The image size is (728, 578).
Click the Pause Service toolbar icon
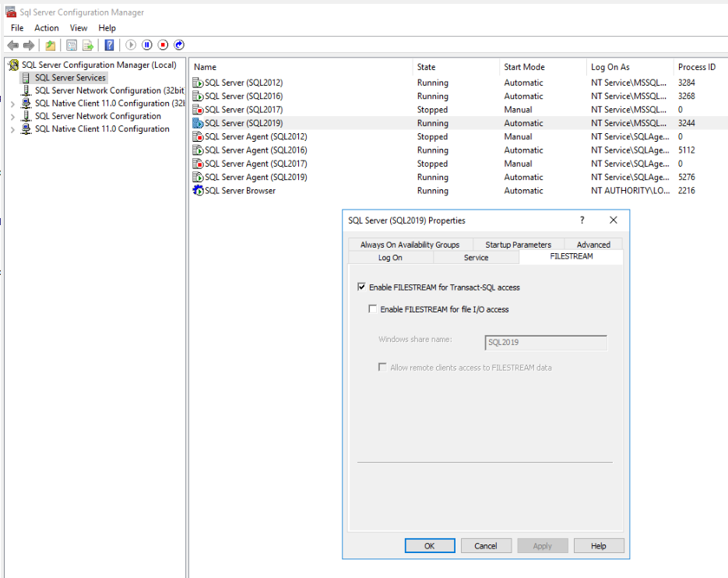(147, 45)
